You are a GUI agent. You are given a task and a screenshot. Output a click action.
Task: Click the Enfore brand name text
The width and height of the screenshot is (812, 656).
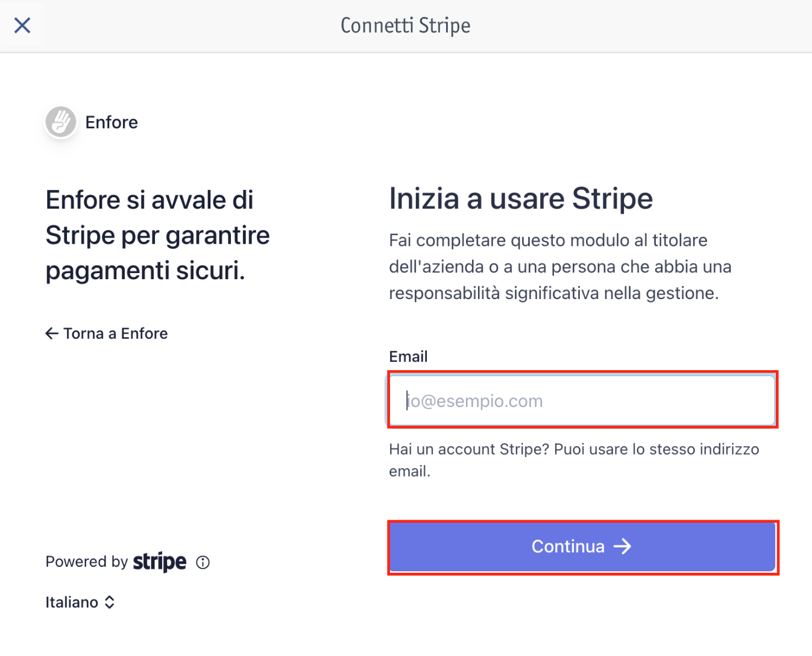112,122
